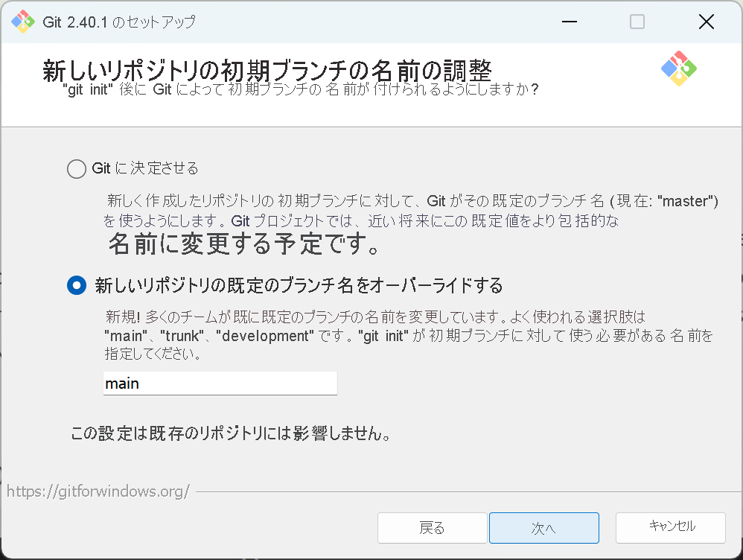Click the highlighted 次へ default action
Image resolution: width=743 pixels, height=560 pixels.
click(x=543, y=527)
